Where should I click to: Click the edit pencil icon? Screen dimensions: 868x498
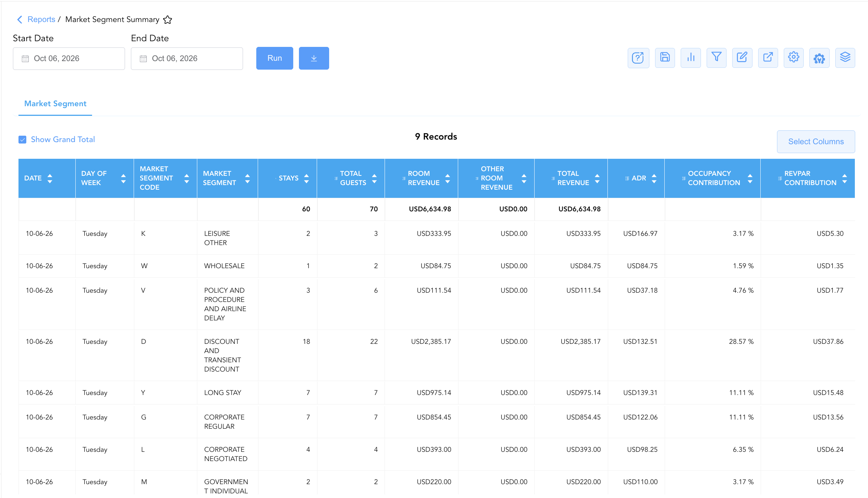pyautogui.click(x=742, y=58)
